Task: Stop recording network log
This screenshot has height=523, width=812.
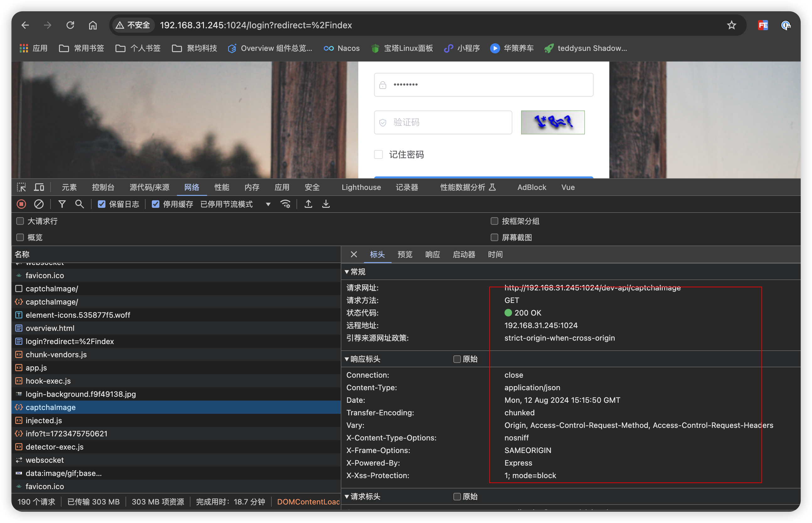Action: click(x=21, y=204)
